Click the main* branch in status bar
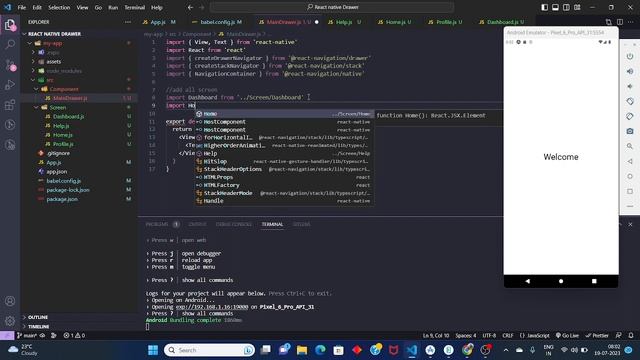The width and height of the screenshot is (640, 360). pos(27,336)
